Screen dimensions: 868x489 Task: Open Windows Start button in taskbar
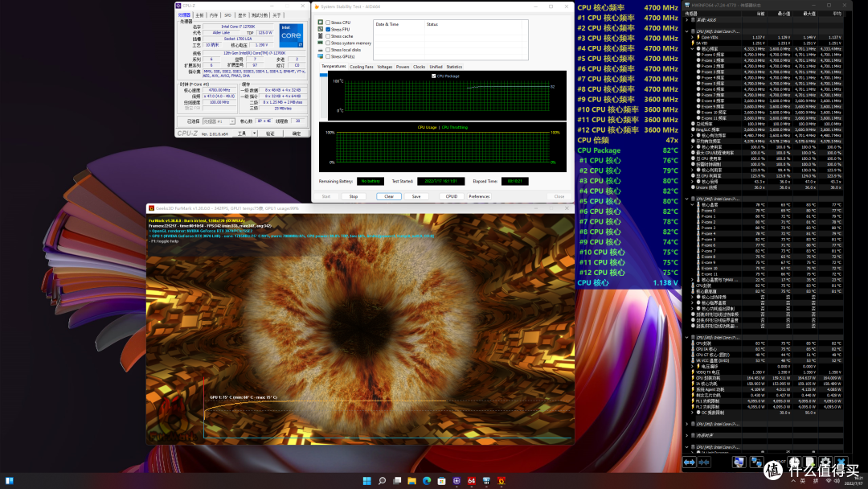(x=367, y=481)
